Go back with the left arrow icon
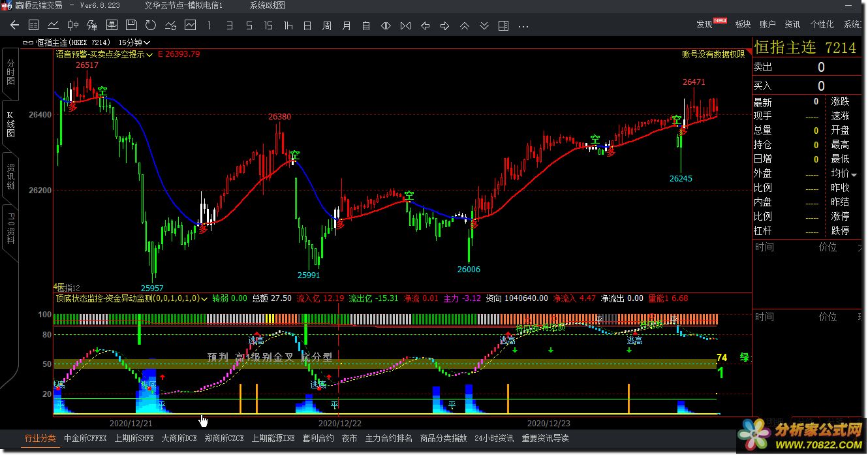 coord(14,25)
